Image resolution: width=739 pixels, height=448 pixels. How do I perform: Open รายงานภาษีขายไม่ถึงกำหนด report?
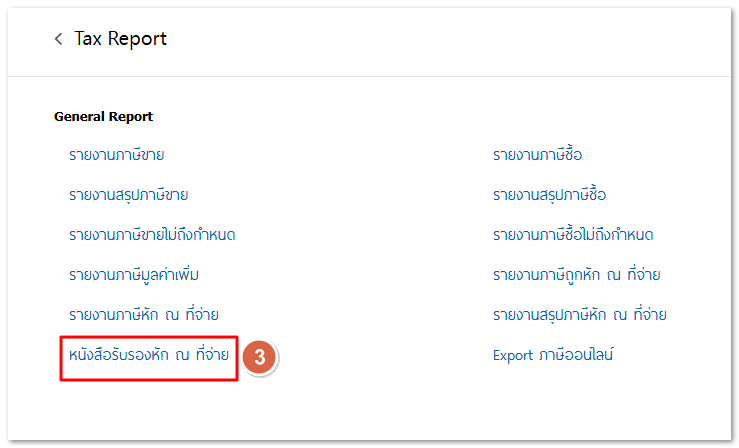(x=152, y=234)
